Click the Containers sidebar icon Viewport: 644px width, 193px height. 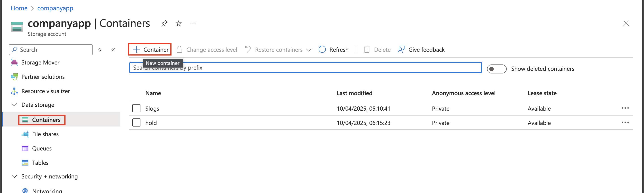[25, 120]
